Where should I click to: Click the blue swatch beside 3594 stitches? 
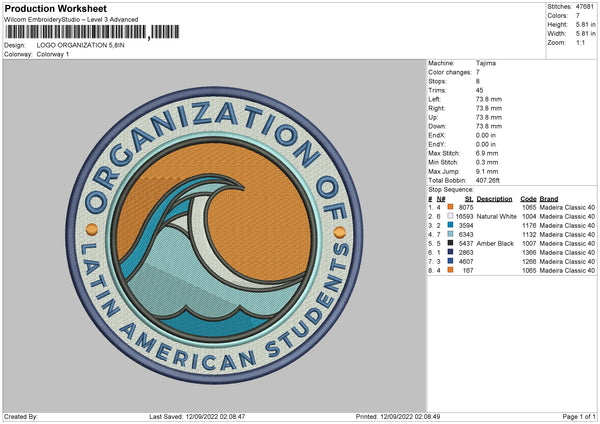(x=450, y=225)
